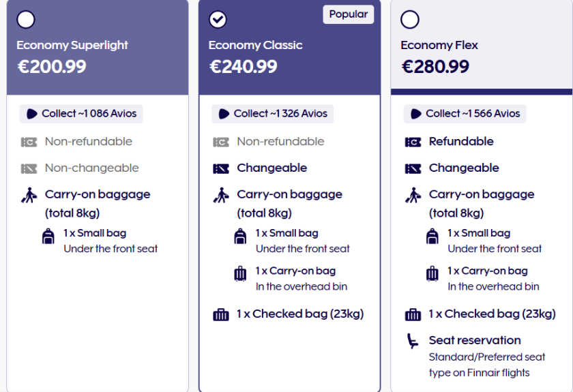
Task: Click the overhead carry-on bag icon in Economy Classic
Action: click(240, 274)
